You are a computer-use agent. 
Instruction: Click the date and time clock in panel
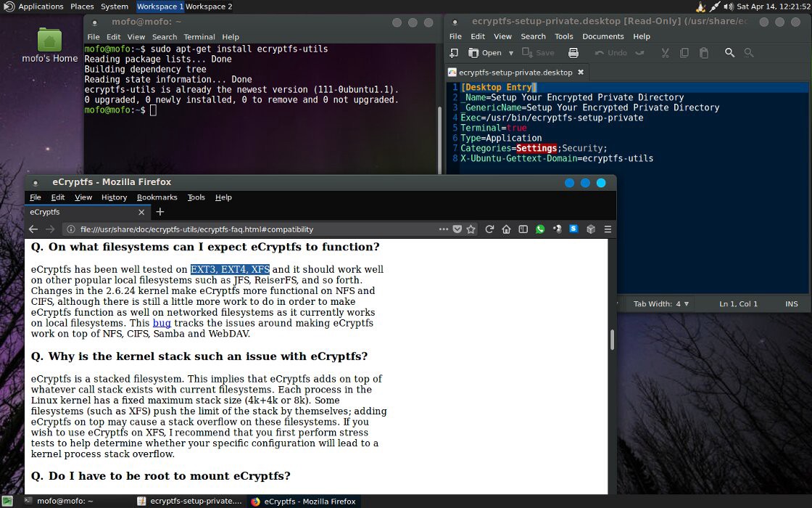(x=773, y=7)
